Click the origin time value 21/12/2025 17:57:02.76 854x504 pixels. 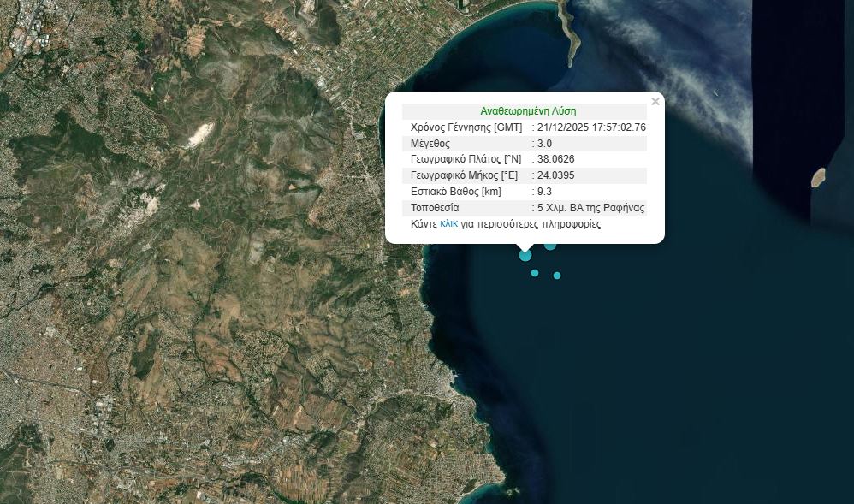(591, 127)
